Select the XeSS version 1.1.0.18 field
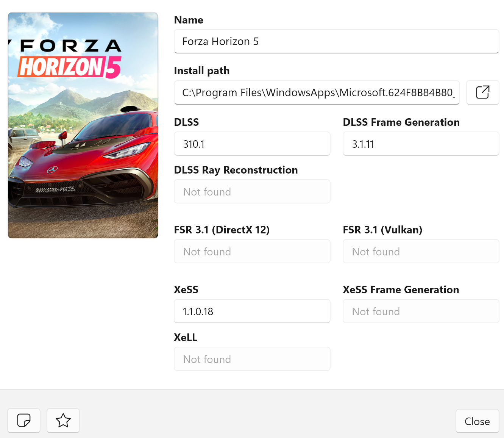Image resolution: width=504 pixels, height=438 pixels. coord(252,311)
